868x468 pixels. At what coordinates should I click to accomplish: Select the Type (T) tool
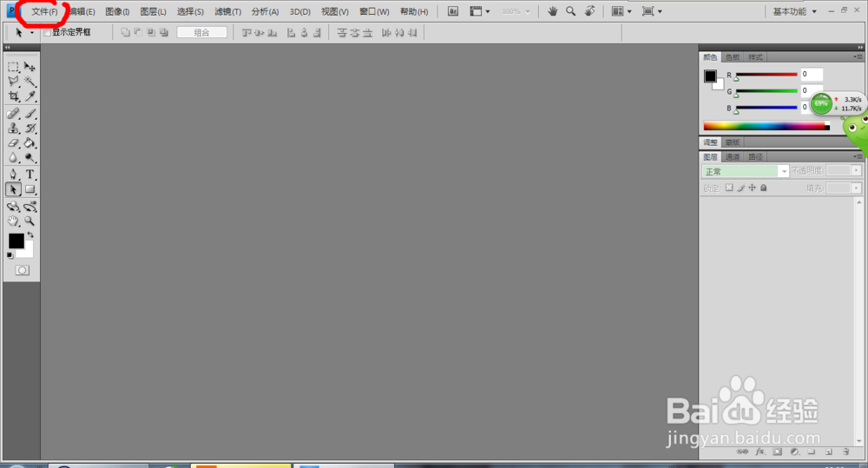(x=30, y=175)
